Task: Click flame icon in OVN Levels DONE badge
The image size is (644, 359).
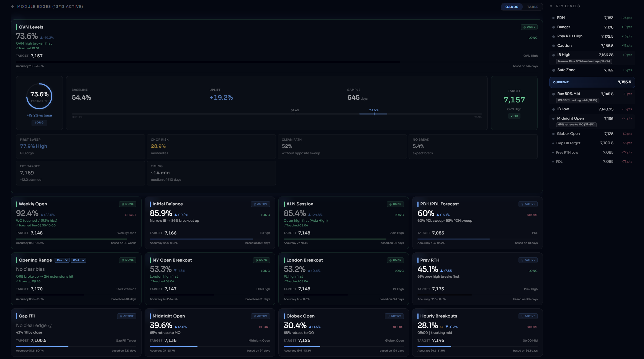Action: [x=524, y=27]
